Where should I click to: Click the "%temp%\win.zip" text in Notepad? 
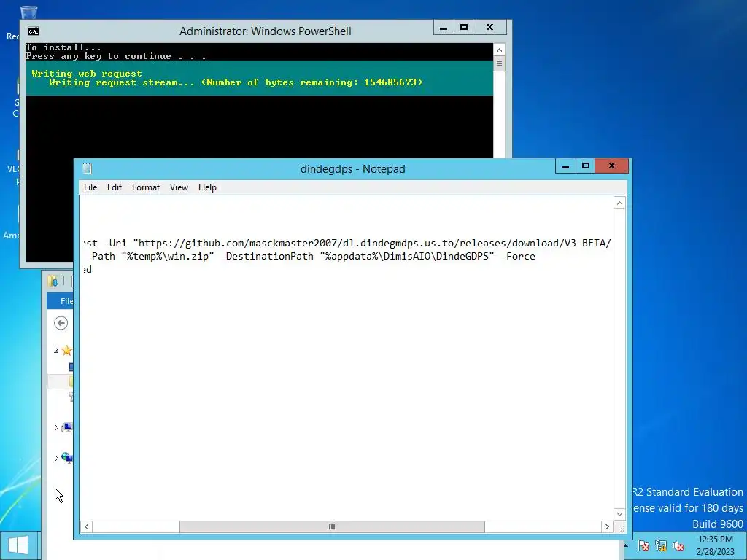point(167,256)
